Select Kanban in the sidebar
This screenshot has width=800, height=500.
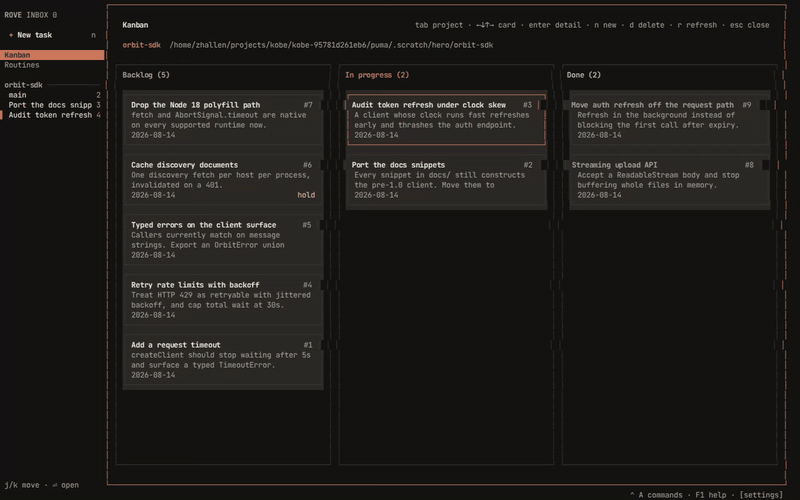click(52, 55)
